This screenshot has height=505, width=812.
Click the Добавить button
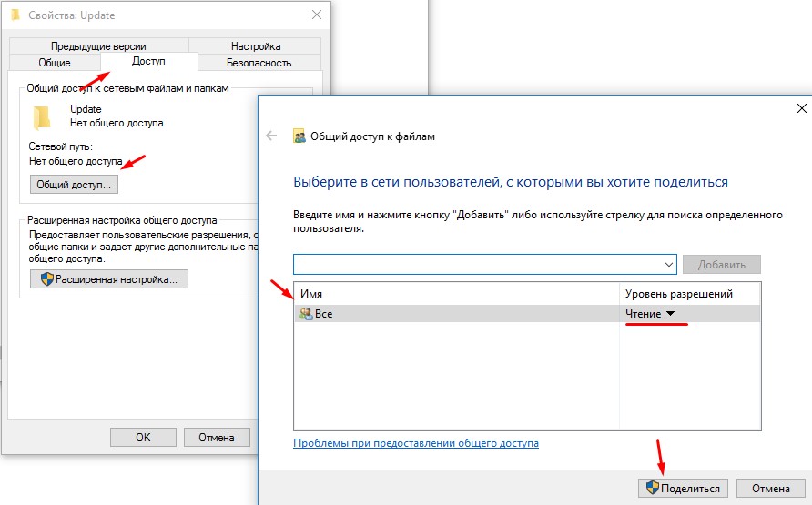coord(721,265)
